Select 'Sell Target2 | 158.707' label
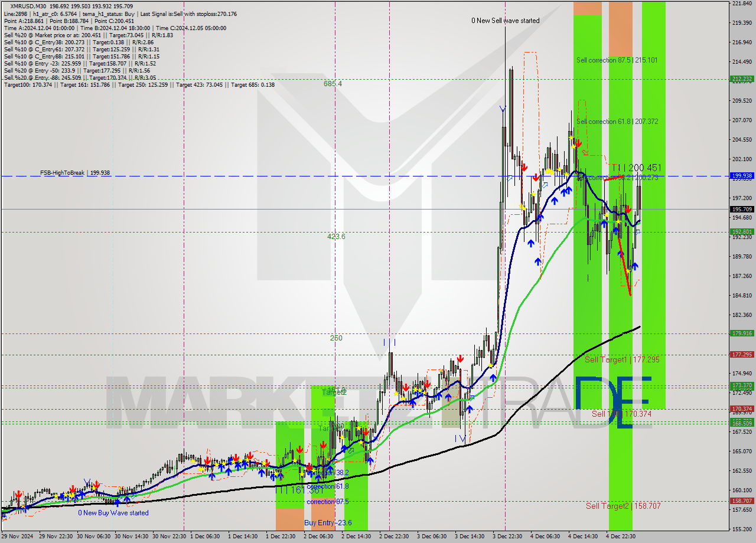756x543 pixels. (x=623, y=506)
